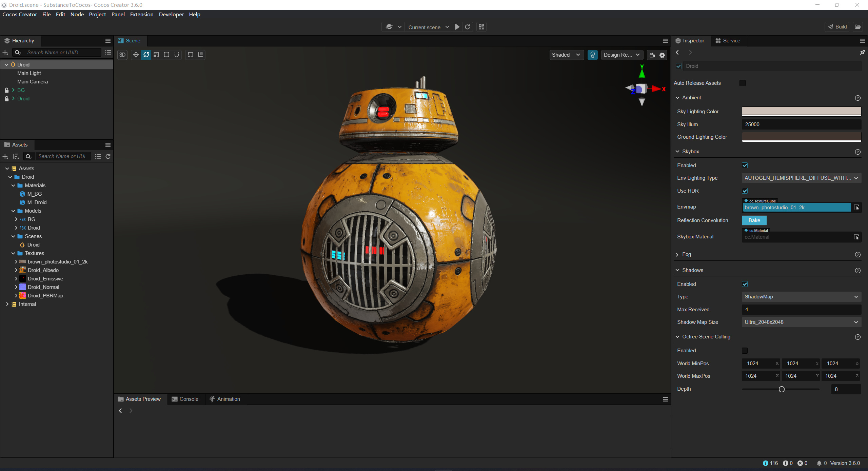The height and width of the screenshot is (471, 868).
Task: Click the add node plus icon in Hierarchy
Action: pos(5,52)
